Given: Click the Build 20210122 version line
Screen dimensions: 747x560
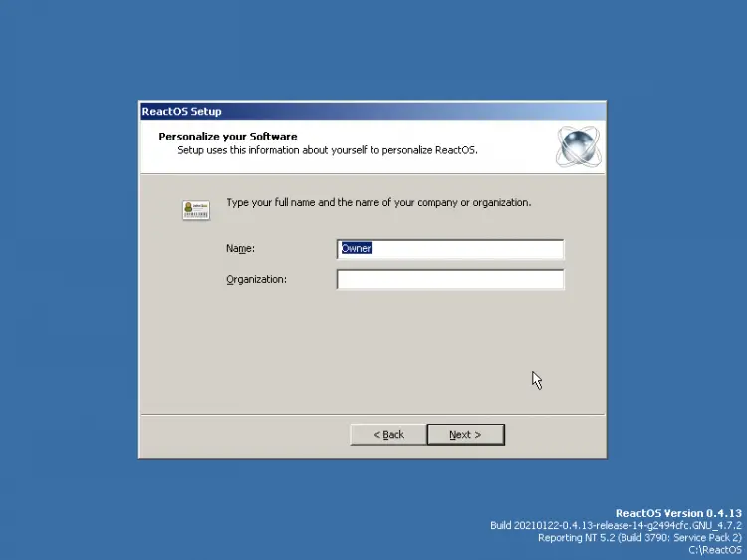Looking at the screenshot, I should click(x=616, y=526).
